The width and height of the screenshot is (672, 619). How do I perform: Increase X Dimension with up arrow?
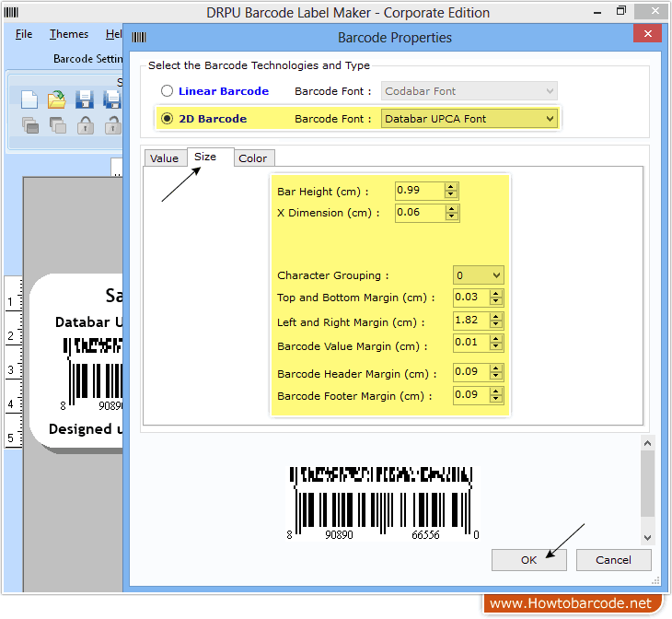pos(452,208)
